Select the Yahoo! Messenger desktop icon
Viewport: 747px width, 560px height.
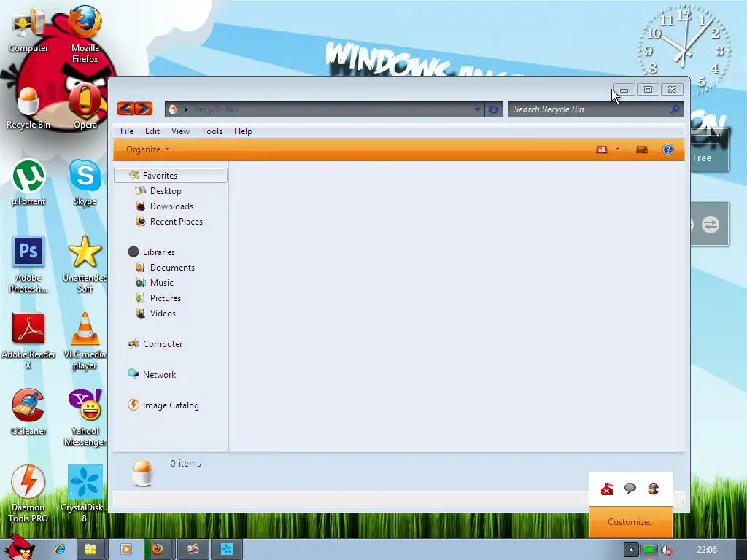pyautogui.click(x=85, y=418)
